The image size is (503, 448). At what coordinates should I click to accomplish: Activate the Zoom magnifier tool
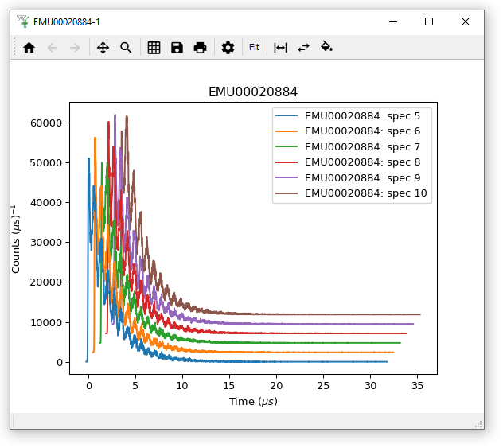(x=126, y=48)
